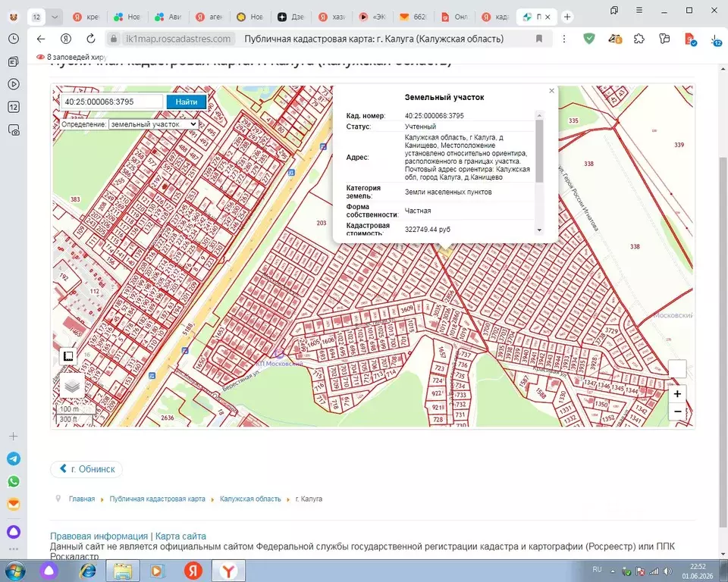Launch Alice assistant from the sidebar
Screen dimensions: 728x582
[x=14, y=531]
